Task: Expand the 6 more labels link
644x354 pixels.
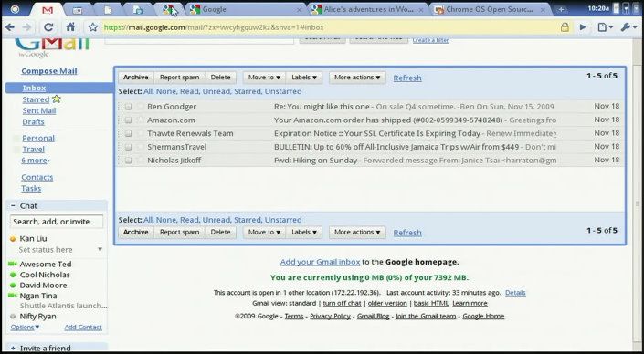Action: click(x=35, y=161)
